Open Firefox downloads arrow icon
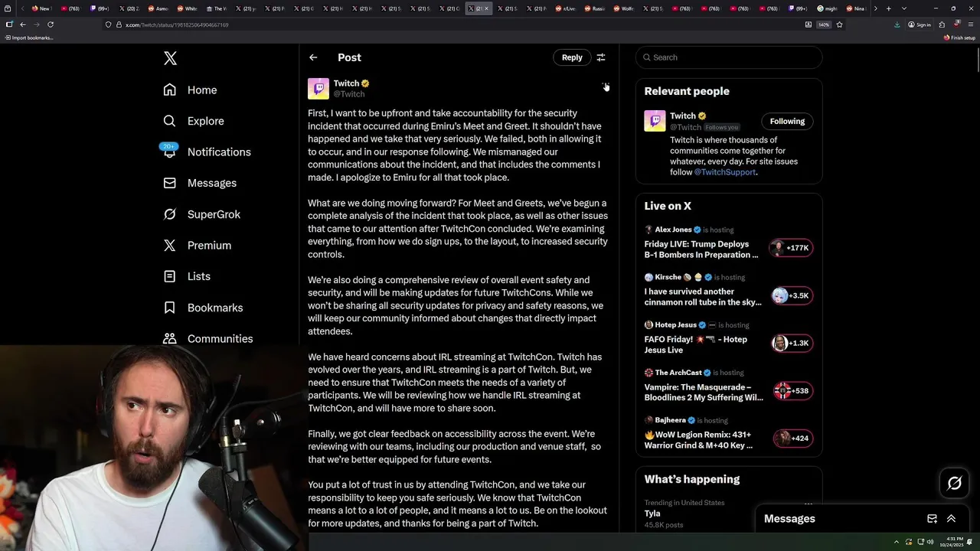 coord(897,24)
